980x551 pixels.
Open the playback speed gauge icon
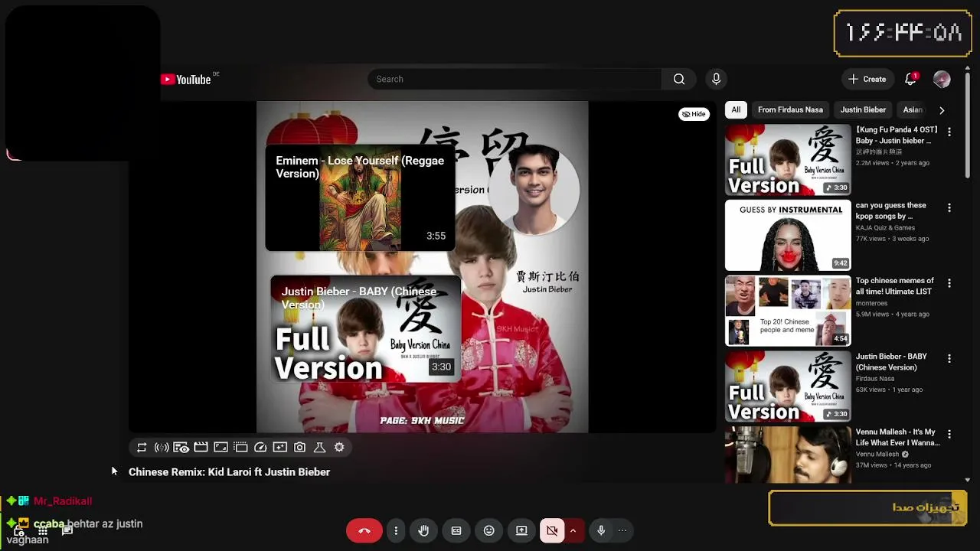260,448
